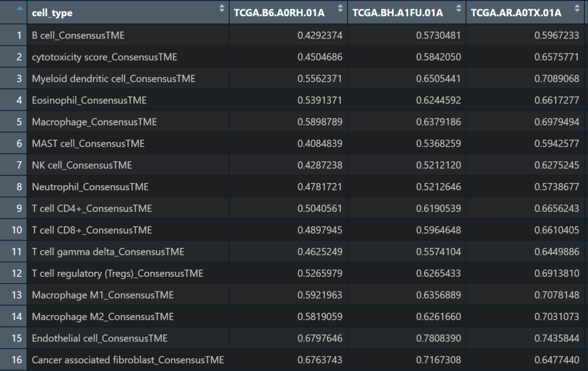Screen dimensions: 588x371
Task: Select Neutrophil_ConsensusTME entry
Action: click(90, 187)
